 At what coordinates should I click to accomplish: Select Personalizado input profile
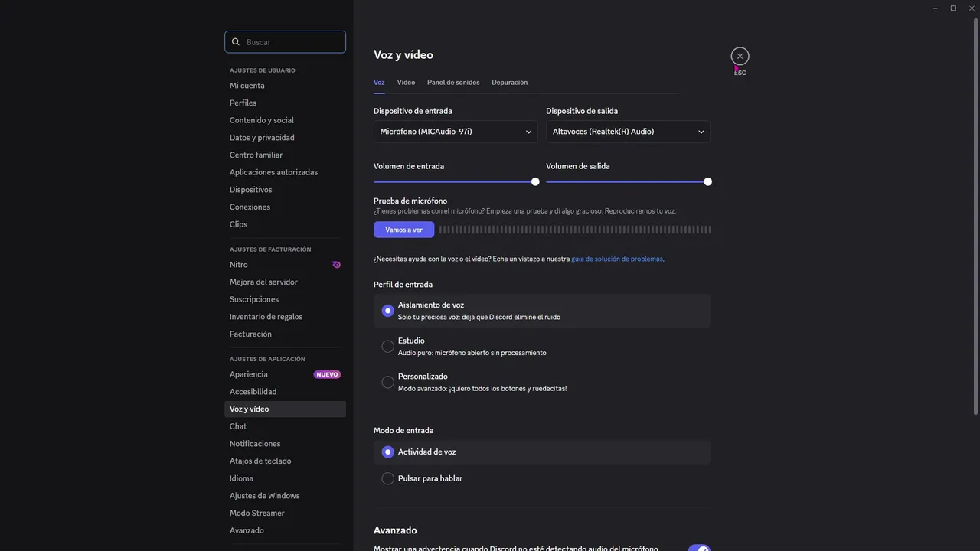click(x=388, y=382)
